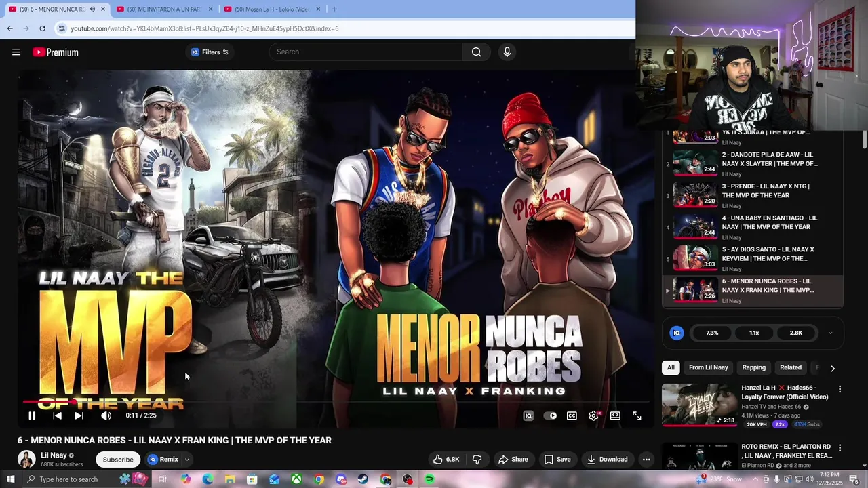868x488 pixels.
Task: Show more chips with right arrow
Action: coord(833,368)
